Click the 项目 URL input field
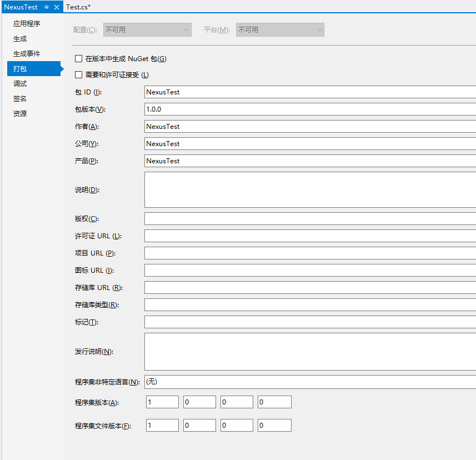The image size is (476, 460). click(310, 253)
